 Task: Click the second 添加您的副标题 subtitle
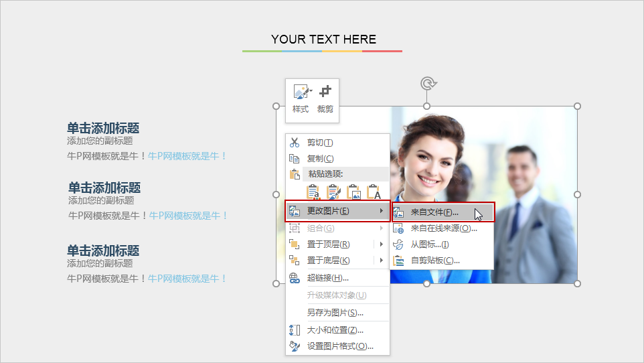coord(101,200)
